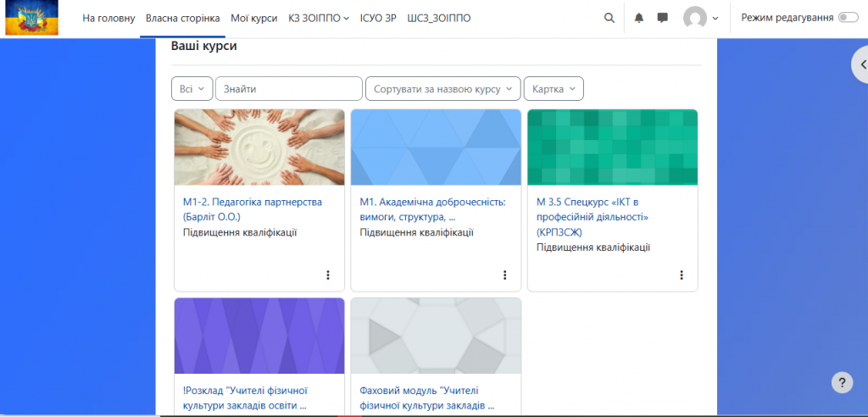868x417 pixels.
Task: Open user avatar menu
Action: coord(701,18)
